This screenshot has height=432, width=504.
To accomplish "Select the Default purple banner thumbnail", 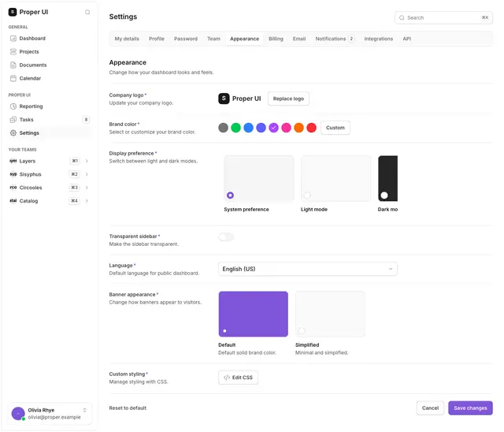I will click(254, 314).
